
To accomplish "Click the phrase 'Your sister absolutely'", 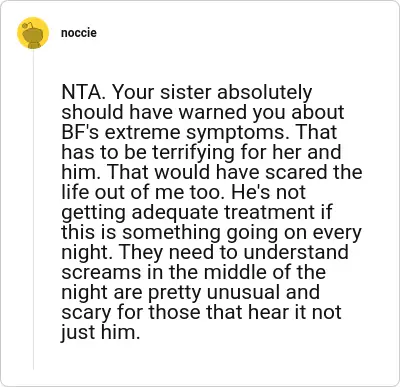I will point(212,92).
